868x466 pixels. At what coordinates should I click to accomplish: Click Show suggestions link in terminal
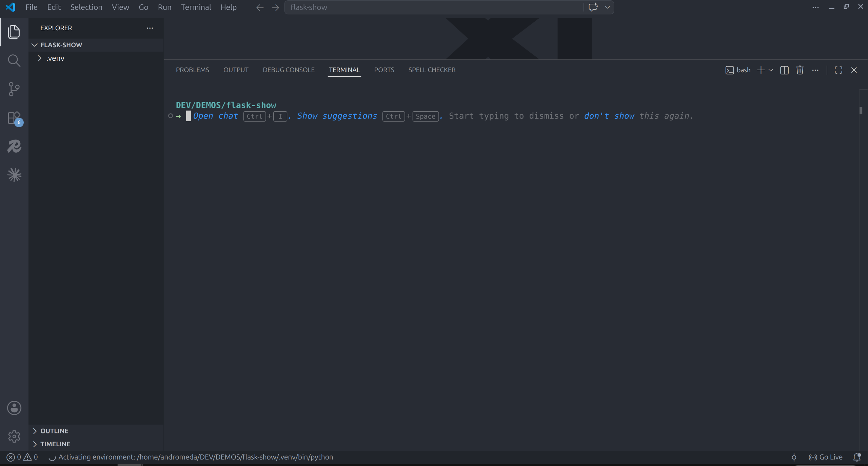point(337,116)
